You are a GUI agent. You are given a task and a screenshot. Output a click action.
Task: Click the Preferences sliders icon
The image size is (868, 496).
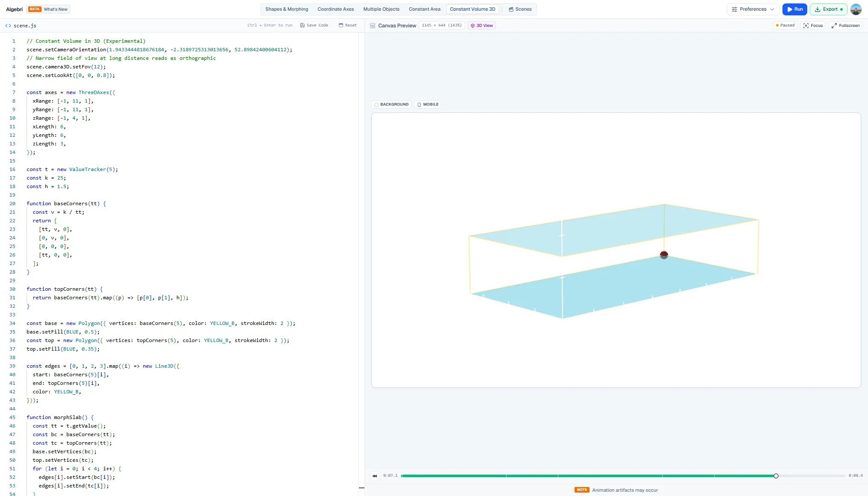coord(735,9)
